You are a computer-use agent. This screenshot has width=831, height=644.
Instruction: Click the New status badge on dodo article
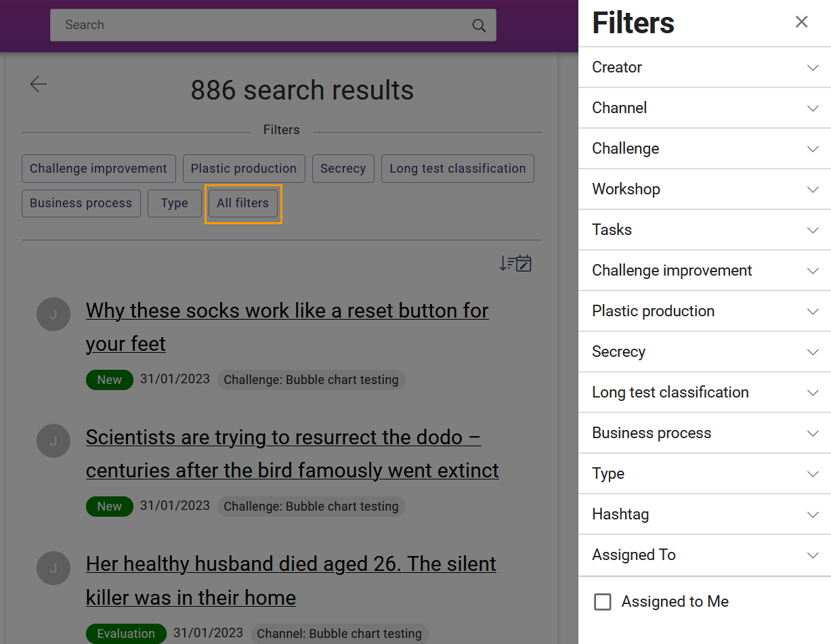[109, 507]
